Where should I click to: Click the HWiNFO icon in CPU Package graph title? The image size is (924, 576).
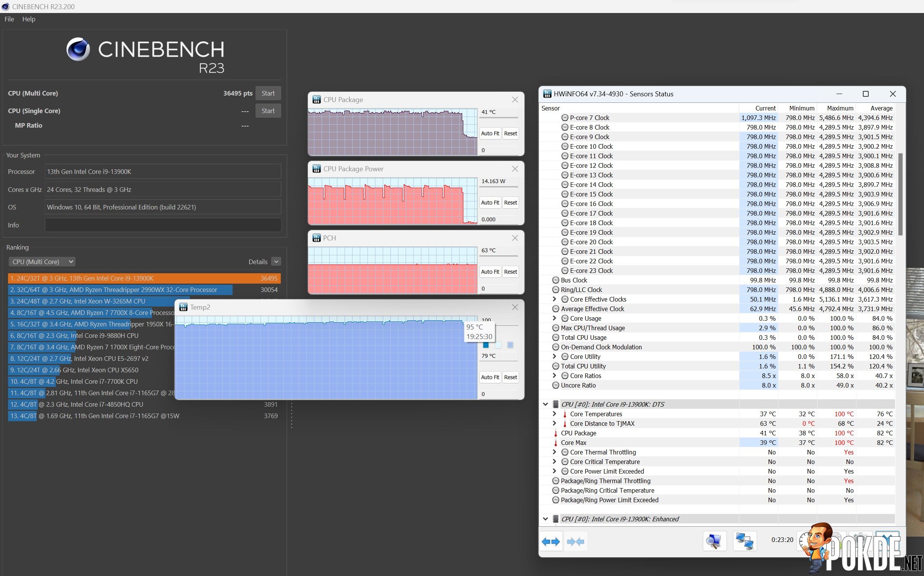[x=317, y=100]
